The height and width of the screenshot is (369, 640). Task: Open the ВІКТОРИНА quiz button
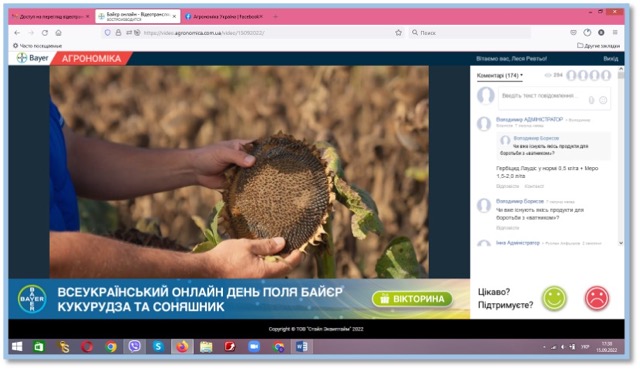(412, 299)
